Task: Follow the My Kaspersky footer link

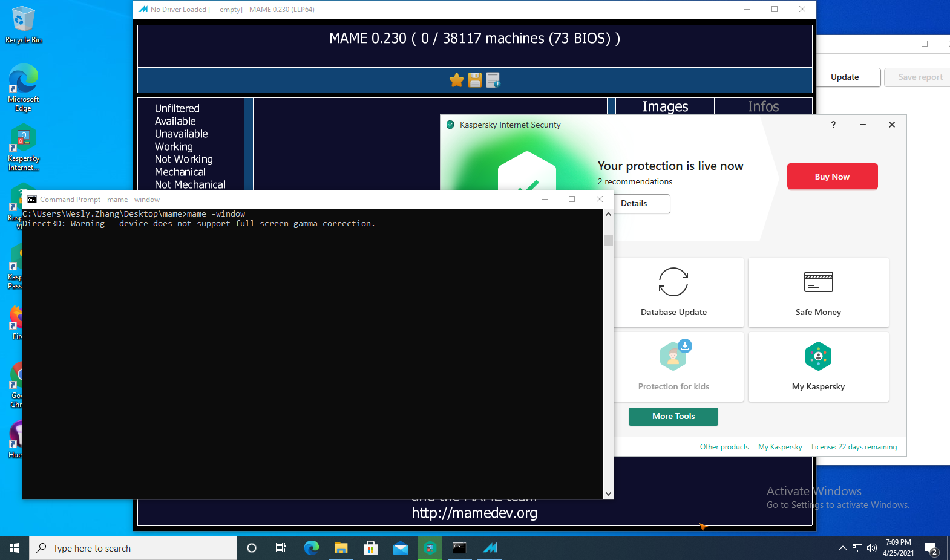Action: (x=780, y=447)
